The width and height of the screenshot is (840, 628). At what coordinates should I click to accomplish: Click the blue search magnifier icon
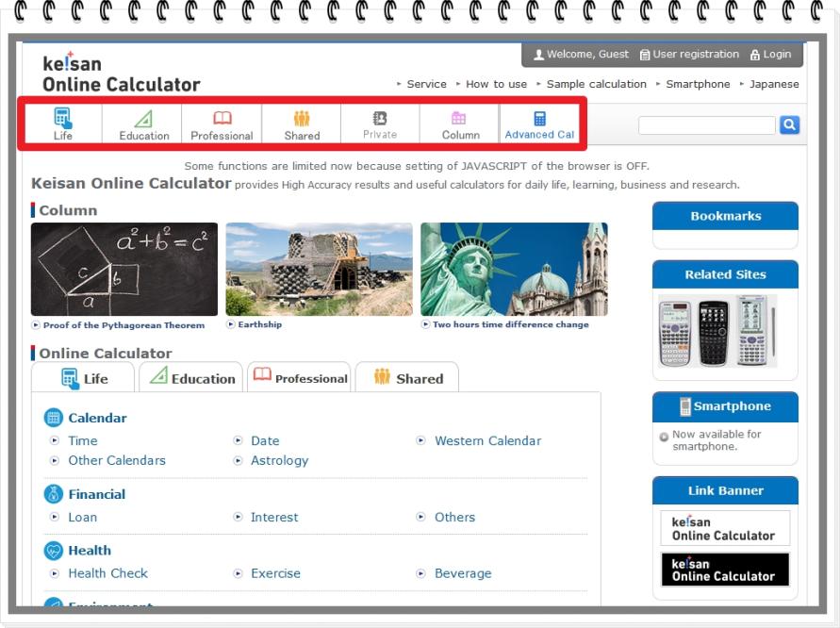[788, 125]
